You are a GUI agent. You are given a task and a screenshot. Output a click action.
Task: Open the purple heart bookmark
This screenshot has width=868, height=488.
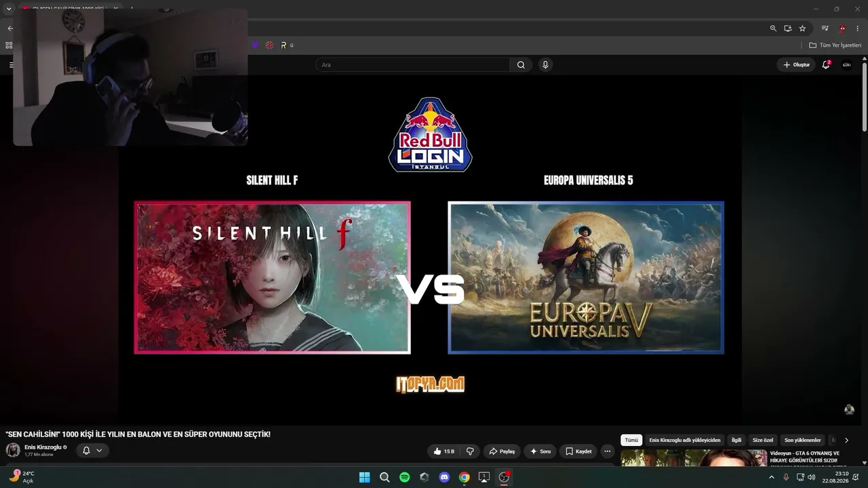(255, 45)
